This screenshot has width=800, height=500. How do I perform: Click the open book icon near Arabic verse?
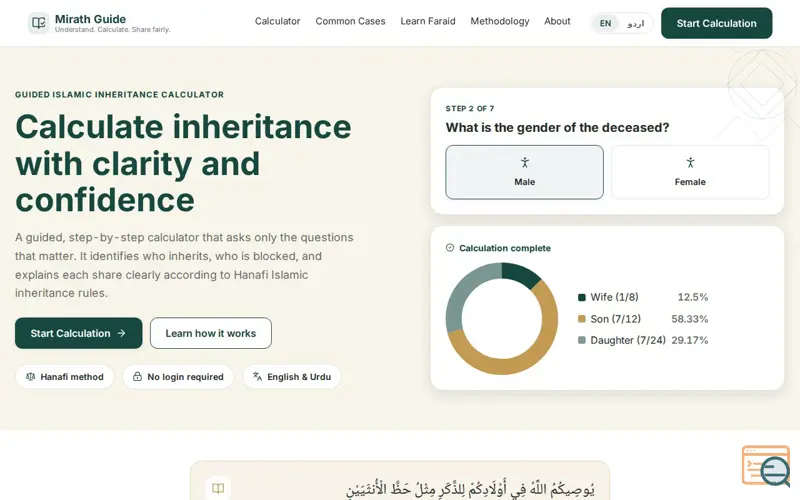218,488
